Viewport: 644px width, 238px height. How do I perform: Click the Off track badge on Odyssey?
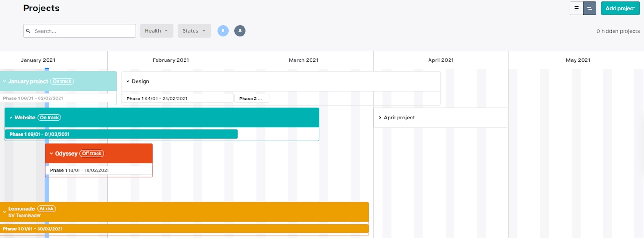pyautogui.click(x=92, y=154)
